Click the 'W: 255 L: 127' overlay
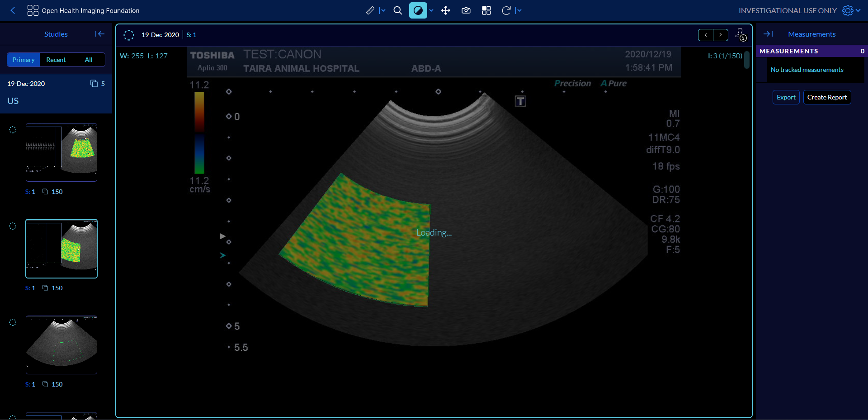The image size is (868, 420). [x=143, y=56]
